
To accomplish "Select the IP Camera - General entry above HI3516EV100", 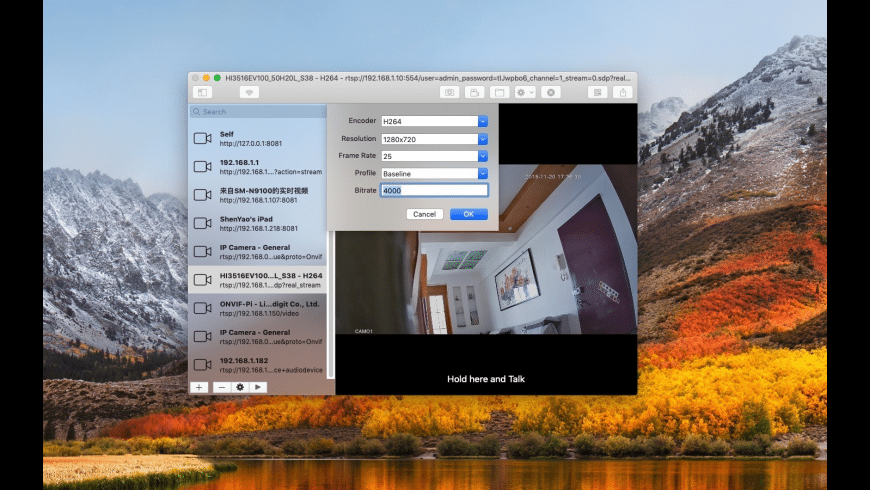I will click(257, 251).
